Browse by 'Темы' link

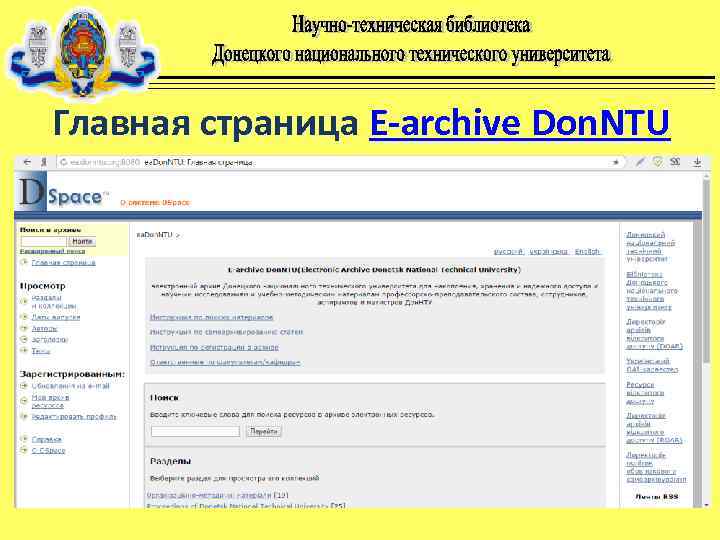[x=40, y=351]
